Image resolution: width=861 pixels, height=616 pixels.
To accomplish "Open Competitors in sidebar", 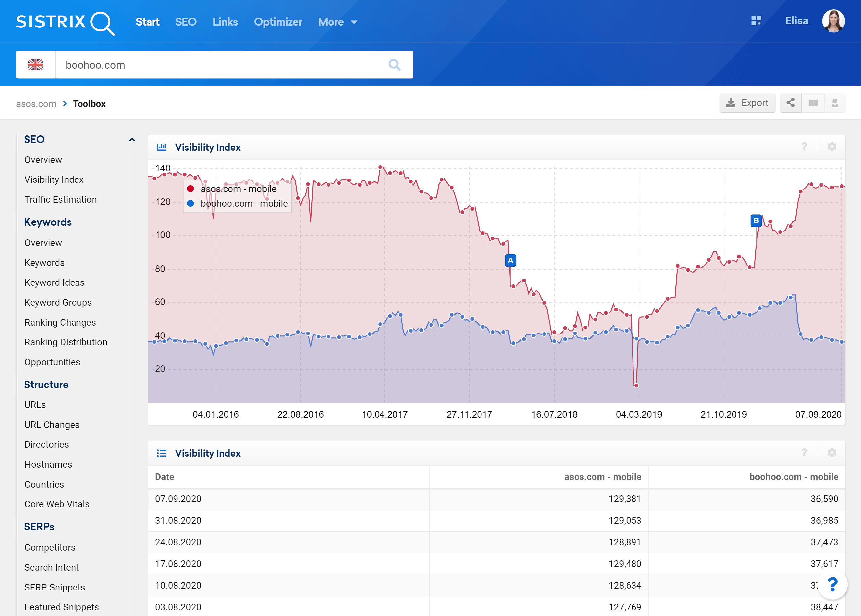I will click(x=50, y=548).
